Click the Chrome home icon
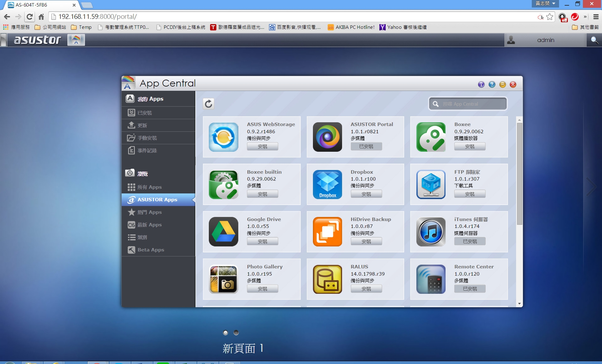This screenshot has width=602, height=364. pyautogui.click(x=41, y=17)
